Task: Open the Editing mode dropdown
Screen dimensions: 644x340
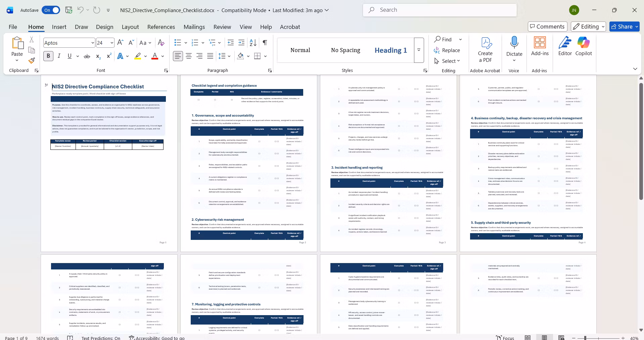Action: [x=589, y=27]
